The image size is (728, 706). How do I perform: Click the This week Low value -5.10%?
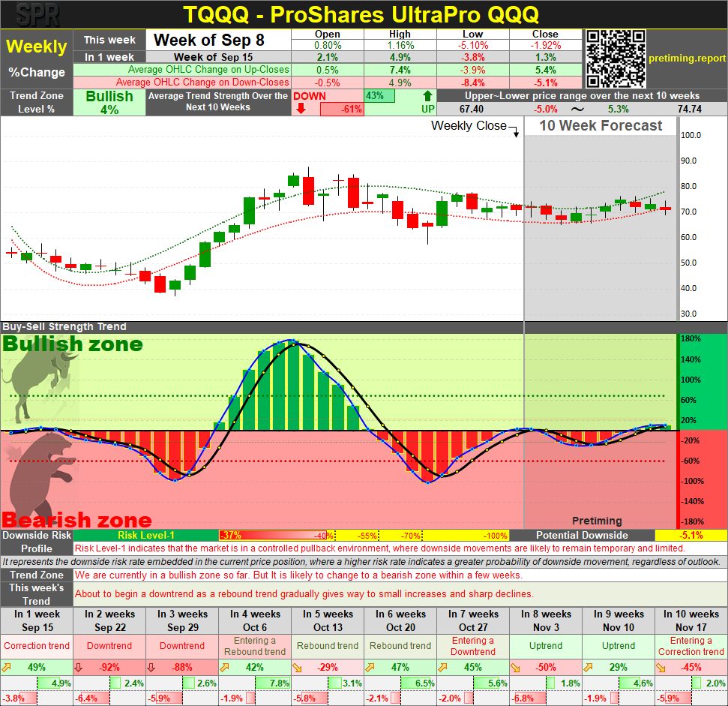click(473, 46)
